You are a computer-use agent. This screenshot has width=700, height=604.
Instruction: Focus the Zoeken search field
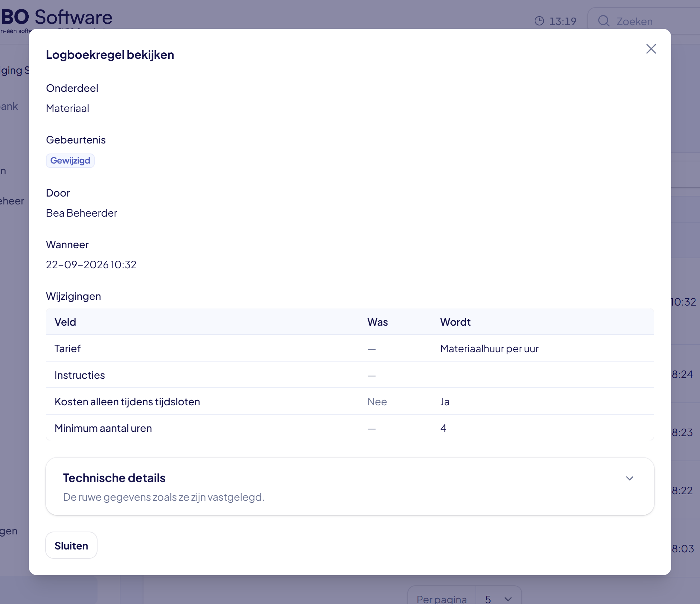644,21
